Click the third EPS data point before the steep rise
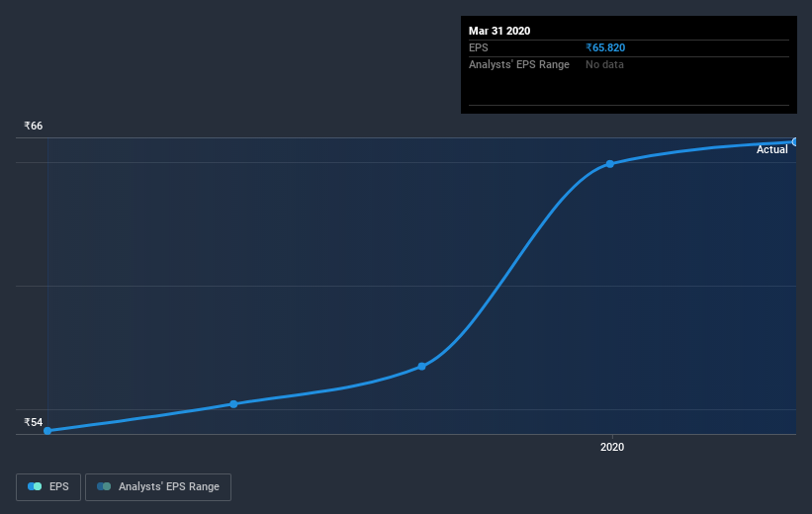Screen dimensions: 812x514 (x=422, y=367)
